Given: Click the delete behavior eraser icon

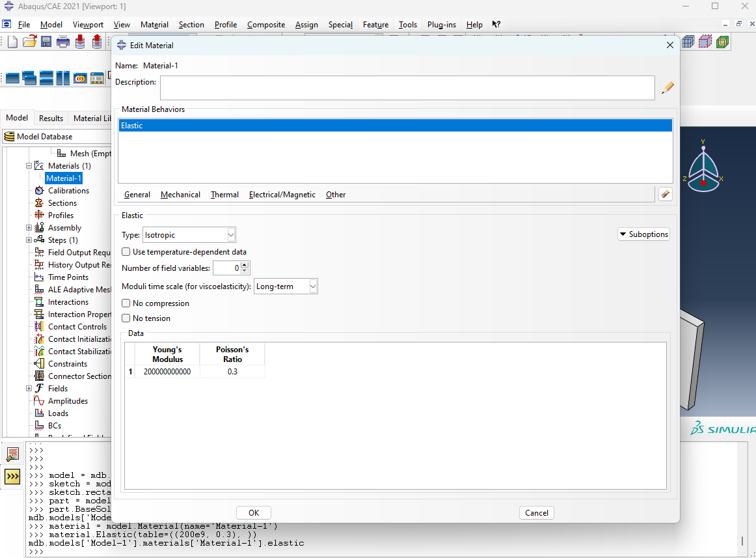Looking at the screenshot, I should 665,194.
